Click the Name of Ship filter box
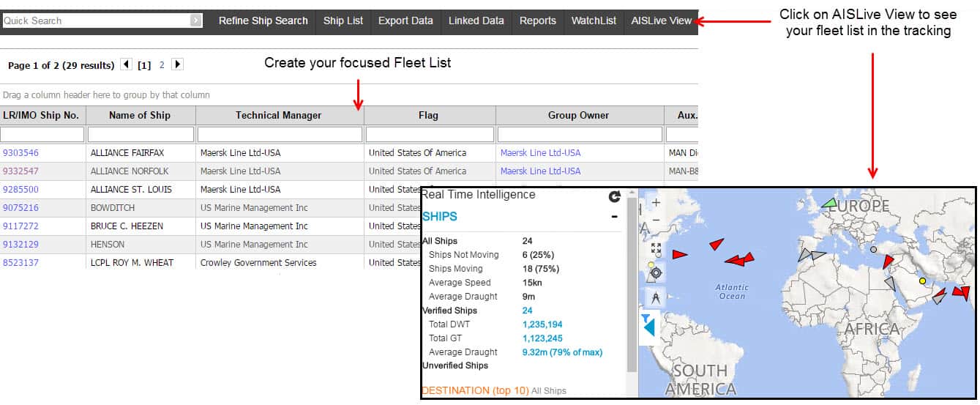Screen dimensions: 980x405 [x=141, y=135]
